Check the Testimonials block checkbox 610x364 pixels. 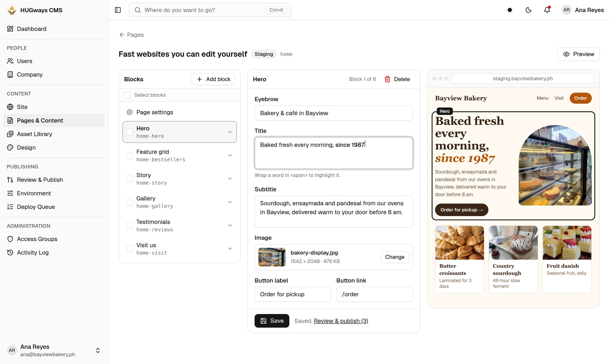(x=130, y=226)
